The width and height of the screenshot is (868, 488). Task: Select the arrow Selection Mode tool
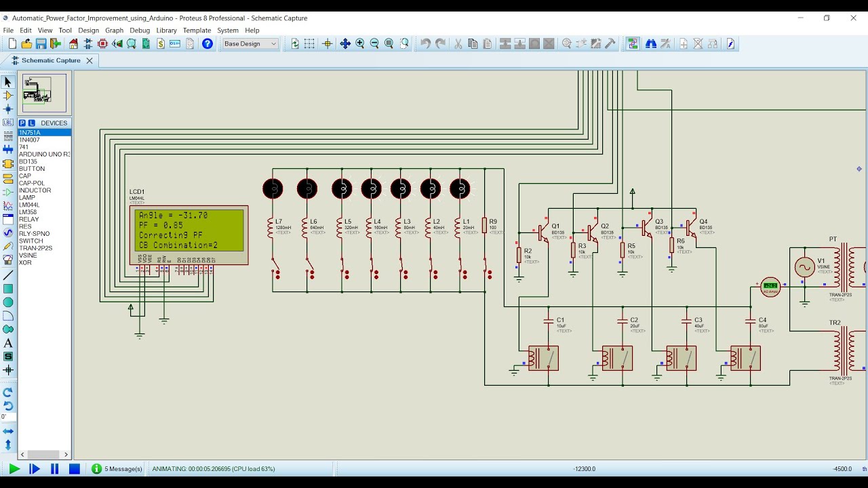[8, 82]
